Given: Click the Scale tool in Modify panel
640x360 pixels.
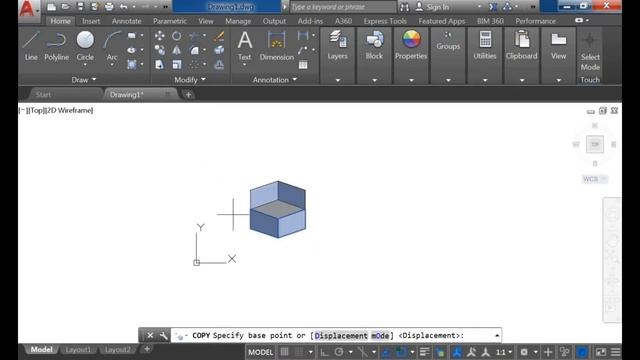Looking at the screenshot, I should 176,64.
